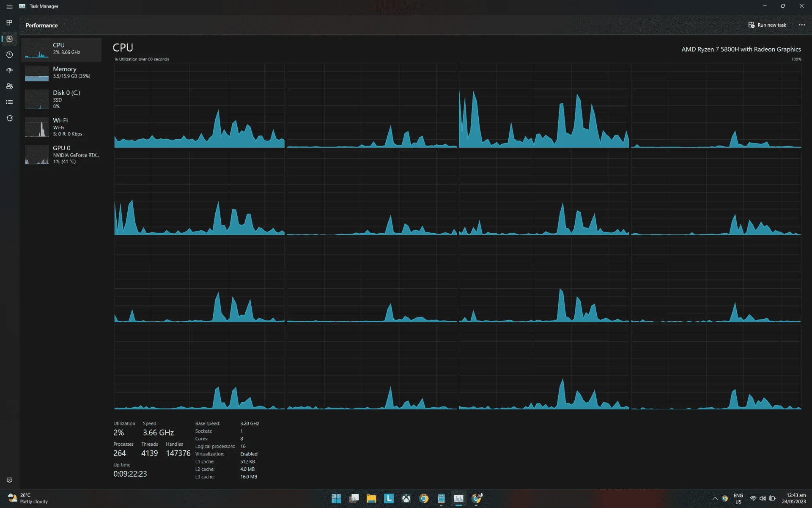Click the L2 cache value 4.0 MB
The height and width of the screenshot is (508, 812).
tap(247, 469)
